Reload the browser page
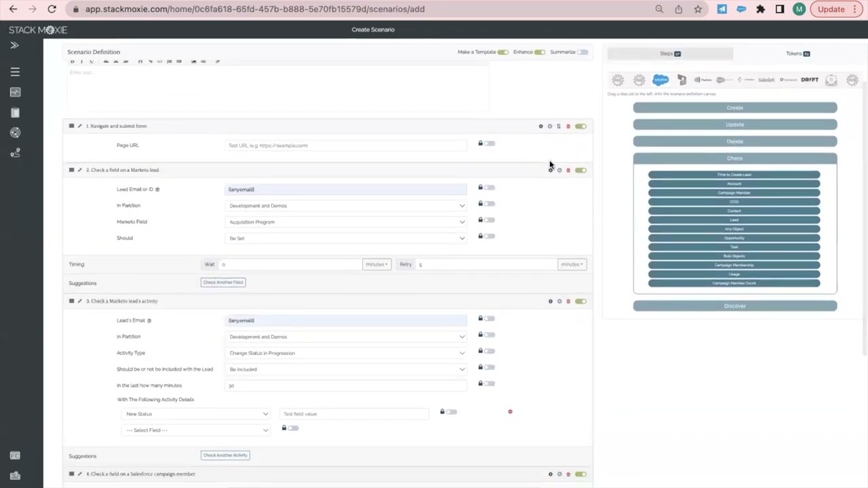Viewport: 868px width, 488px height. point(52,9)
